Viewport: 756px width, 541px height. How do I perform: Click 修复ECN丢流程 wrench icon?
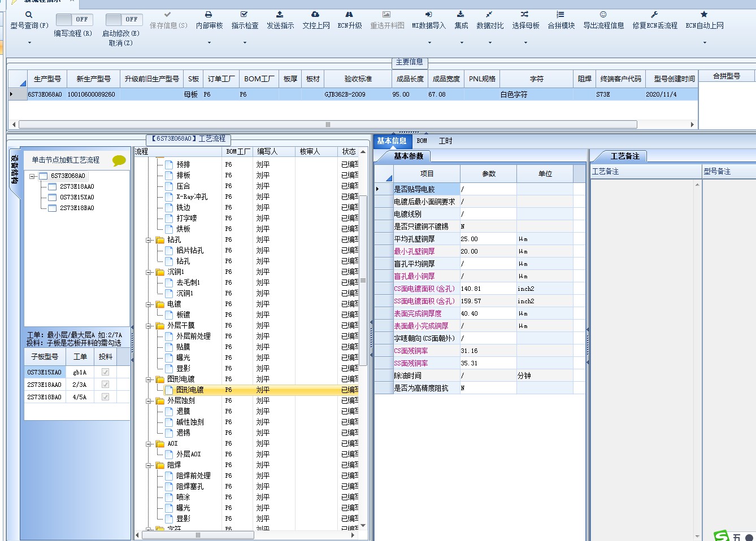tap(654, 15)
